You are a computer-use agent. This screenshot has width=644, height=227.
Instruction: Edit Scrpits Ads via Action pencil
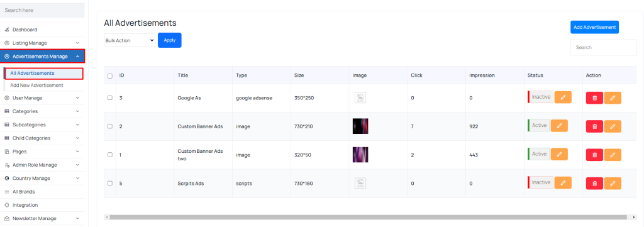(x=613, y=184)
